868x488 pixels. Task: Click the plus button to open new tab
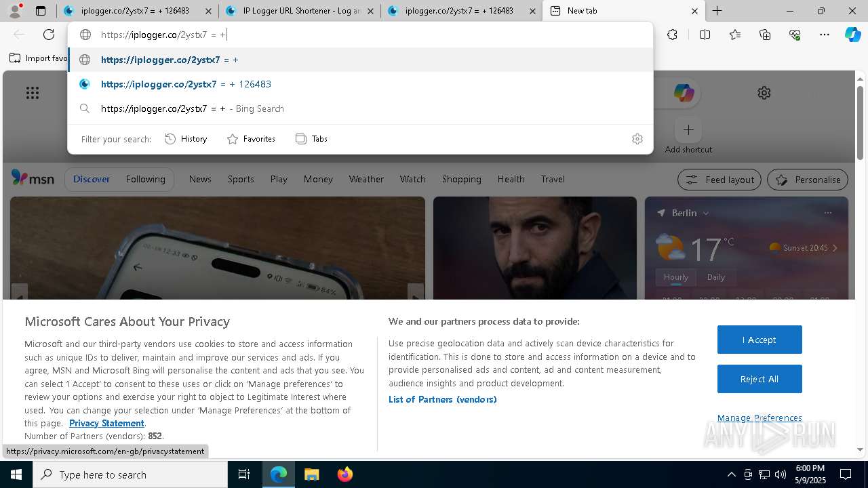[x=717, y=11]
